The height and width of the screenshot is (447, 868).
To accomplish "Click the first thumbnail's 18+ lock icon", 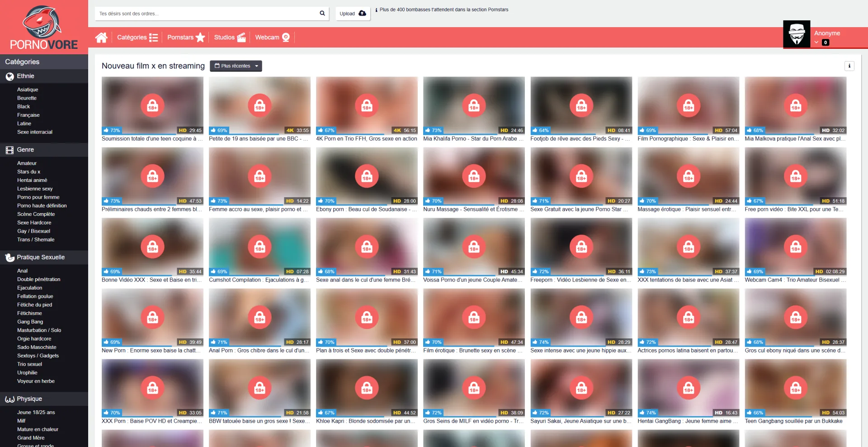I will tap(152, 105).
